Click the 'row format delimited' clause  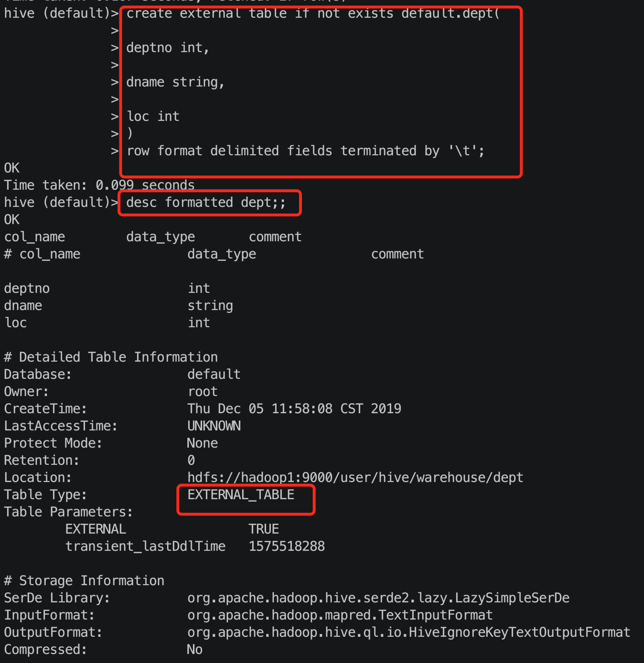[305, 151]
